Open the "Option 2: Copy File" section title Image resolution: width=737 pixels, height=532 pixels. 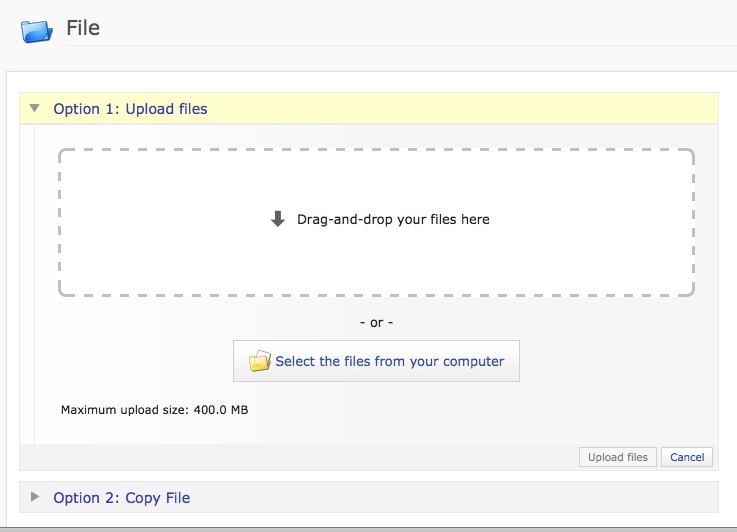[x=121, y=498]
